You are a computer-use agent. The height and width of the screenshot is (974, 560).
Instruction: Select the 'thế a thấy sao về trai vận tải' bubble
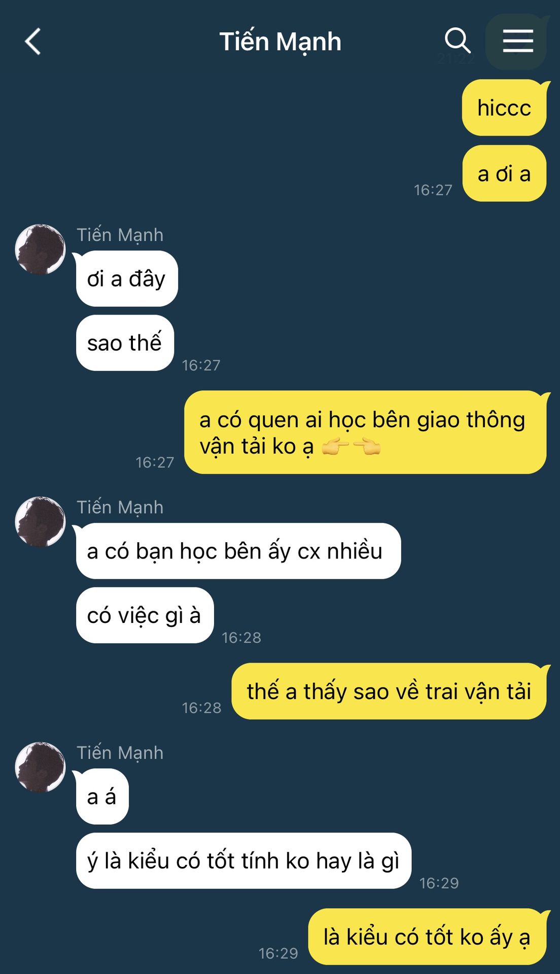[x=389, y=691]
